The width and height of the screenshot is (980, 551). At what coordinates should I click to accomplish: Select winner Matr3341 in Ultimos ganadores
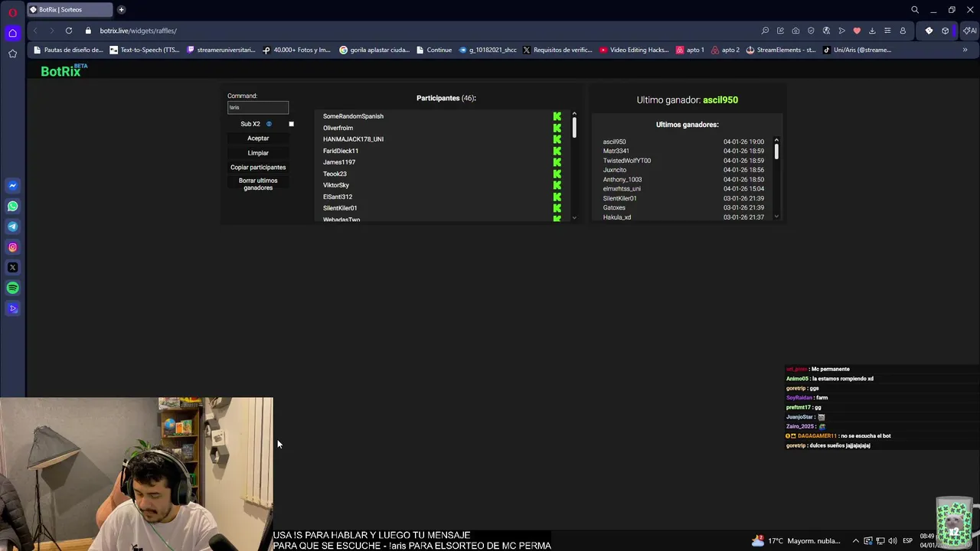pyautogui.click(x=616, y=151)
